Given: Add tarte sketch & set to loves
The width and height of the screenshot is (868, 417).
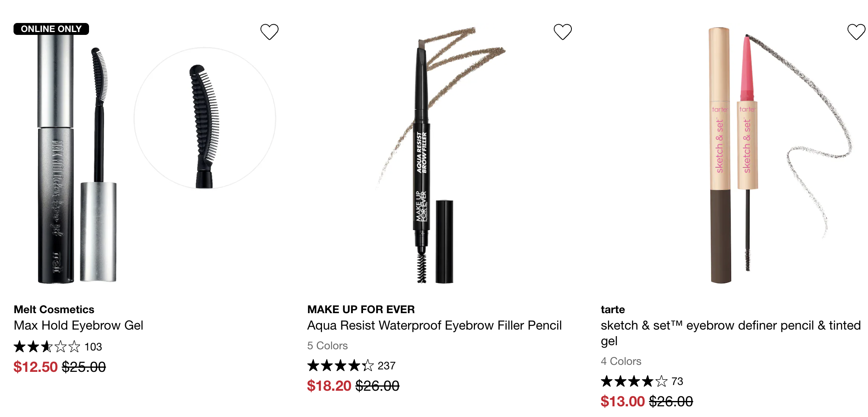Looking at the screenshot, I should 856,32.
